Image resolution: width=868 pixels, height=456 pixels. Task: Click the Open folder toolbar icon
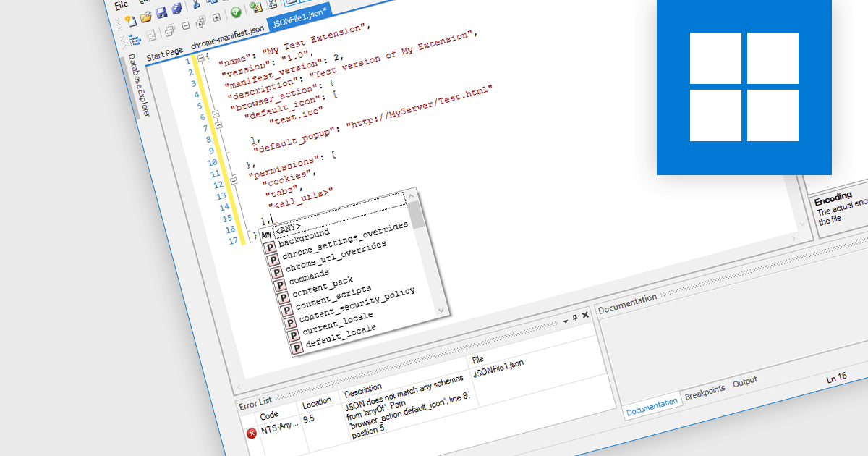coord(146,17)
